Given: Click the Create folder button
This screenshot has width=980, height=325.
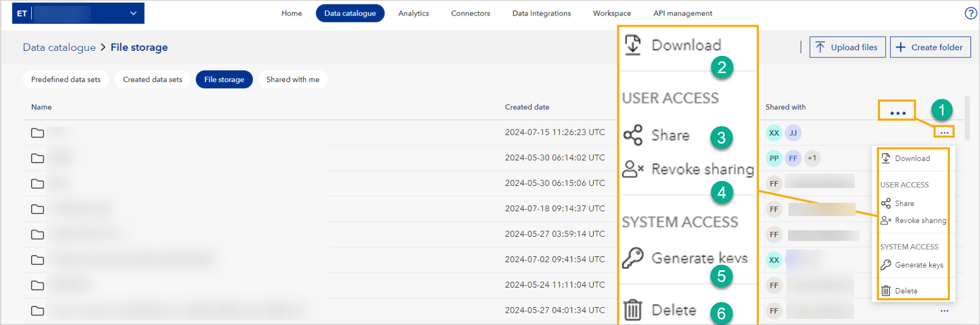Looking at the screenshot, I should pyautogui.click(x=930, y=47).
